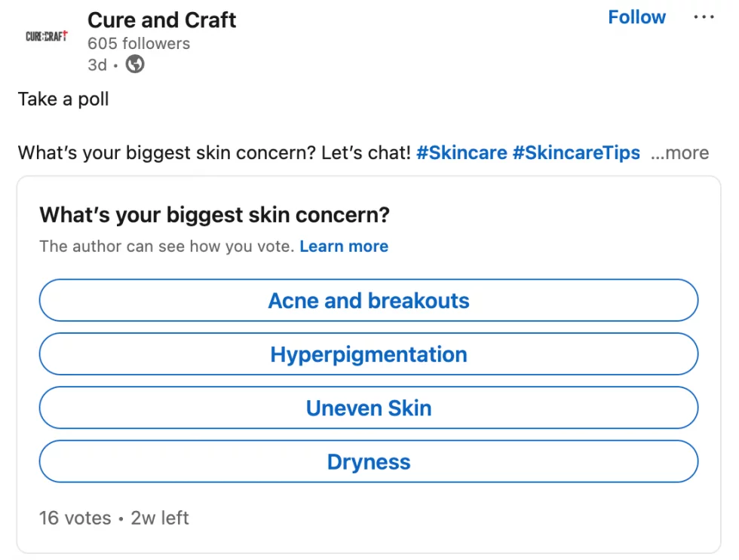
Task: Click the 605 followers count
Action: pos(138,44)
